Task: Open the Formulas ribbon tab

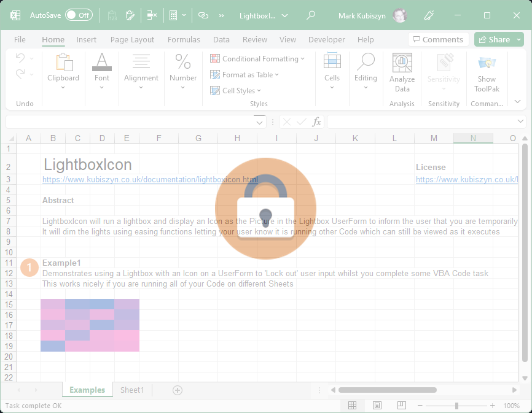Action: (x=184, y=39)
